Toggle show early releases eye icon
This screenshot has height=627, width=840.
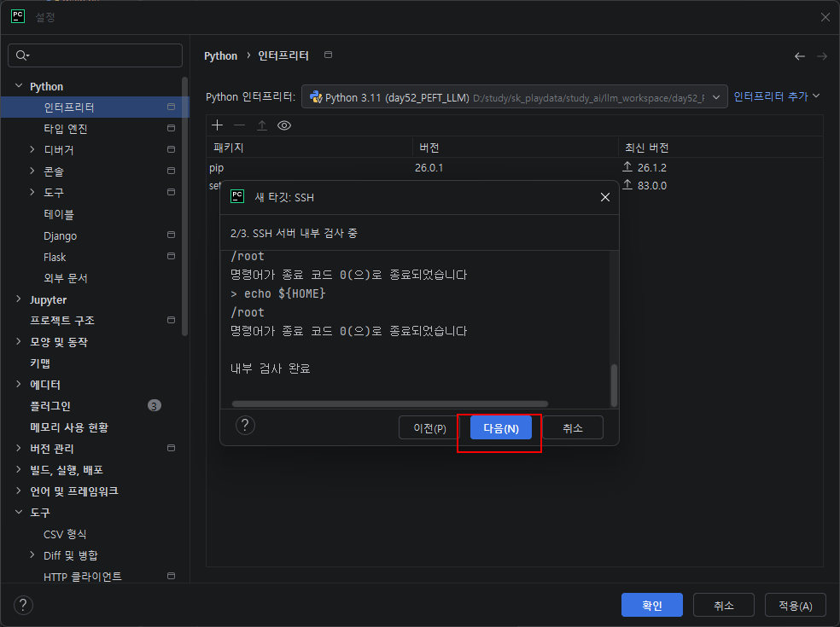(x=284, y=125)
